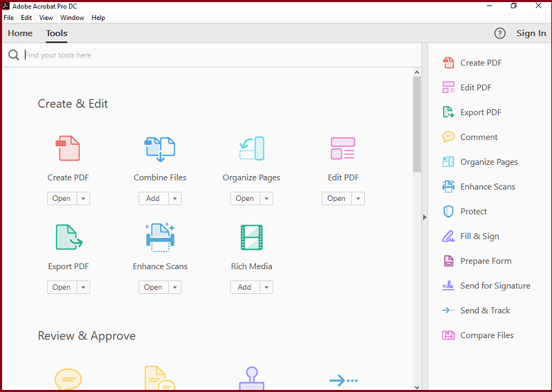Click the Rich Media label text
Viewport: 552px width, 392px height.
click(251, 266)
